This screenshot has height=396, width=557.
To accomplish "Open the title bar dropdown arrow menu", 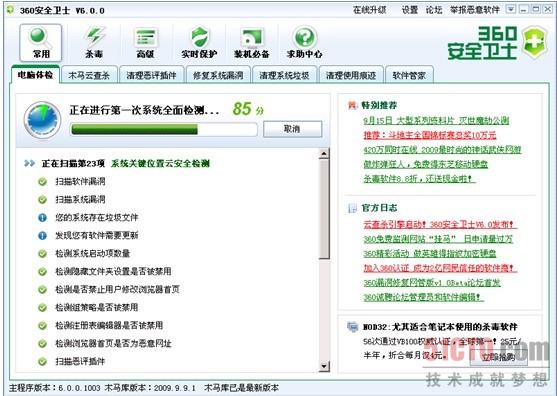I will click(511, 9).
